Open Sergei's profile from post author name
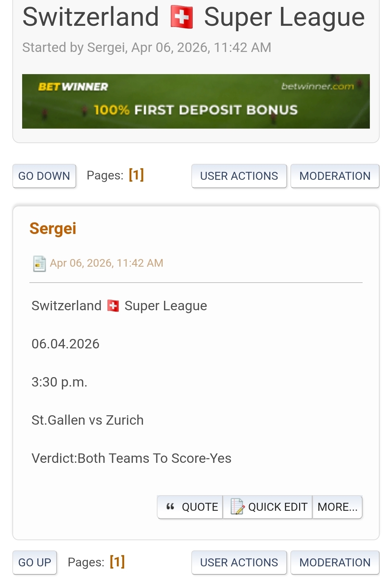This screenshot has height=582, width=392. coord(53,229)
